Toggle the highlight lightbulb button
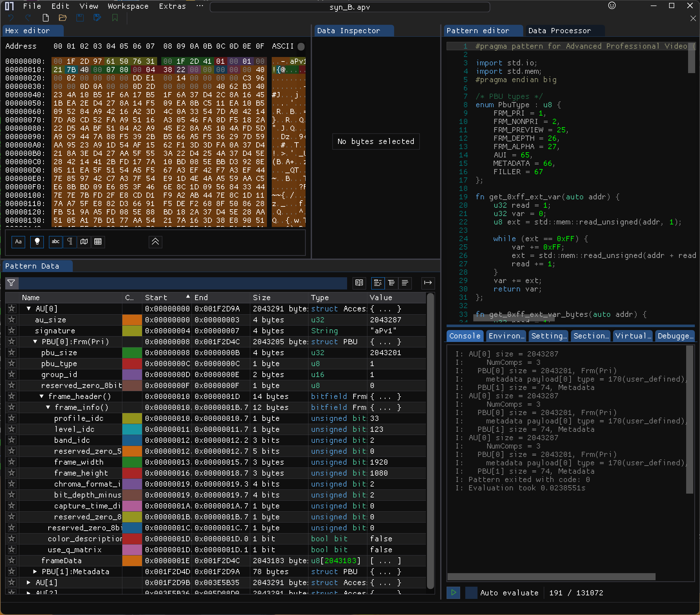This screenshot has height=615, width=700. (37, 242)
